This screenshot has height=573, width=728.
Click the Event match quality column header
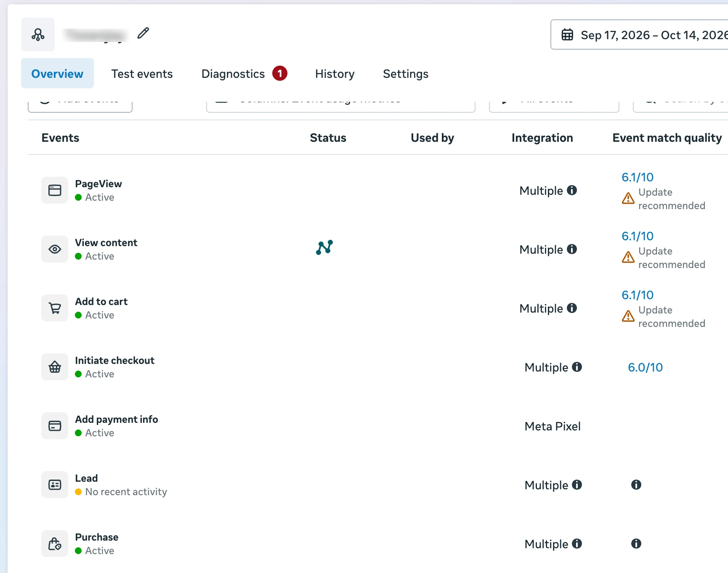pyautogui.click(x=667, y=138)
